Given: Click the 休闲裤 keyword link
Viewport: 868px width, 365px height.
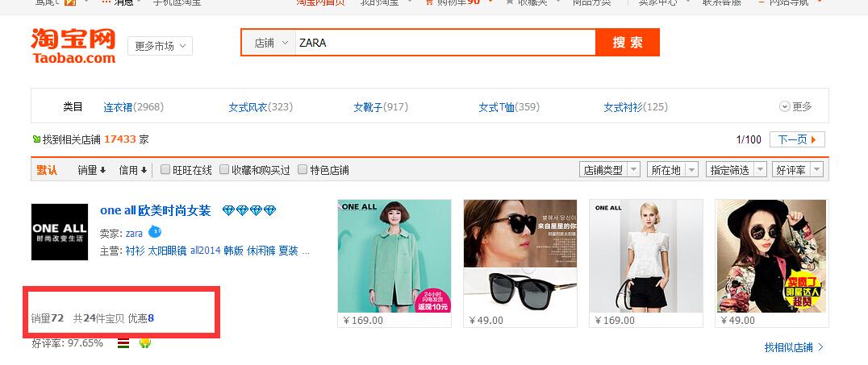Looking at the screenshot, I should click(x=261, y=251).
